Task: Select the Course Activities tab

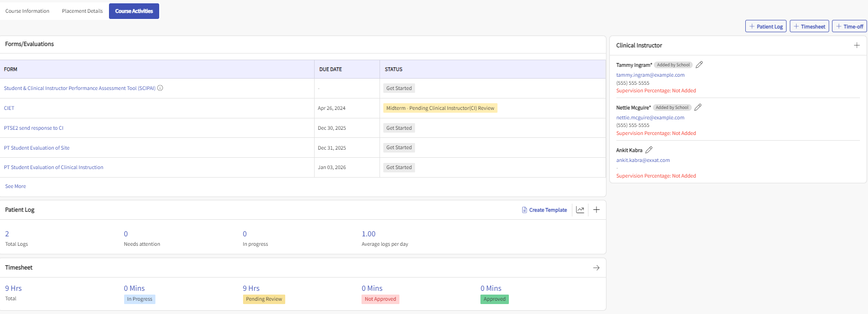Action: pos(134,11)
